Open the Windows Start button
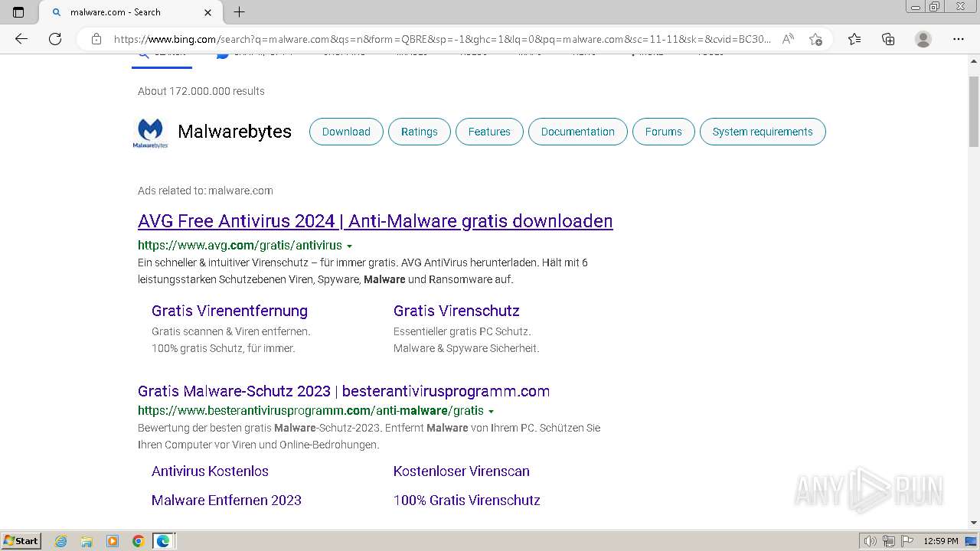This screenshot has height=551, width=980. (21, 541)
